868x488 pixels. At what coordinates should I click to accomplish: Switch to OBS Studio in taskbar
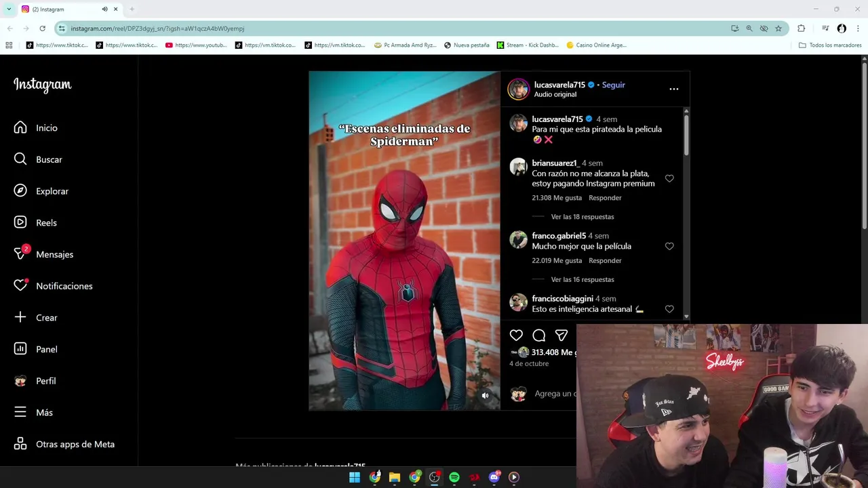point(435,477)
